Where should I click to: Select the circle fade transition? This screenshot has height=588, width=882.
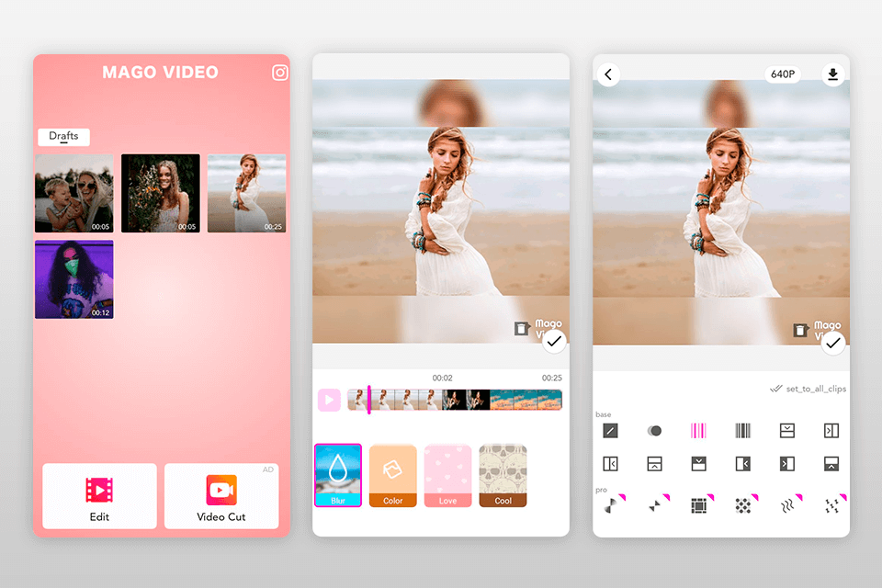pos(654,431)
